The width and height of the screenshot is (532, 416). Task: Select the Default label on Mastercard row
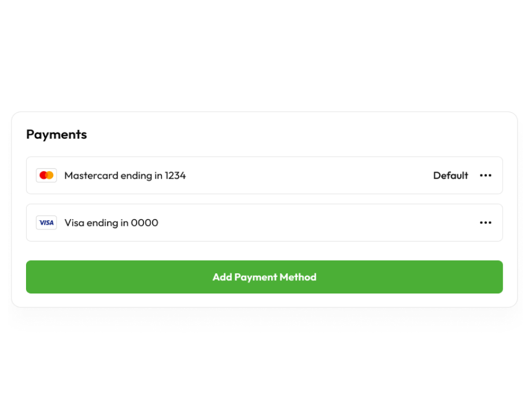(x=450, y=175)
